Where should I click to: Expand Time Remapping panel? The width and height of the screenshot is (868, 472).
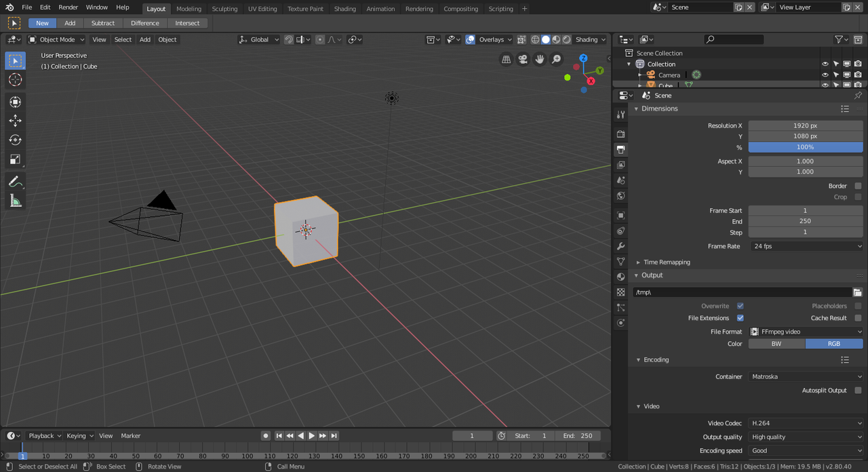pyautogui.click(x=667, y=262)
